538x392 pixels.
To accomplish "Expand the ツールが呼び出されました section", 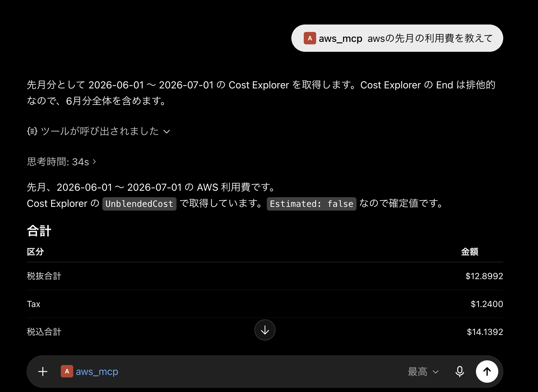I will click(x=99, y=131).
